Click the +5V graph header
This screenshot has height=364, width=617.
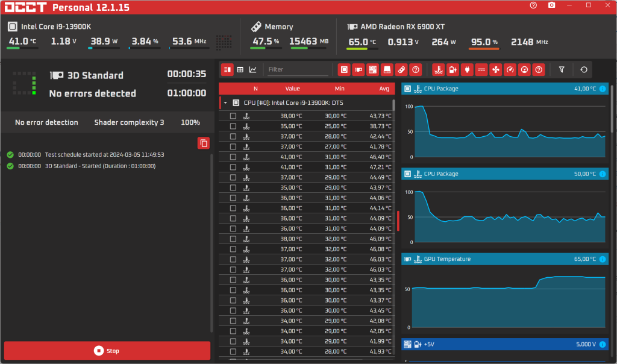(x=505, y=344)
